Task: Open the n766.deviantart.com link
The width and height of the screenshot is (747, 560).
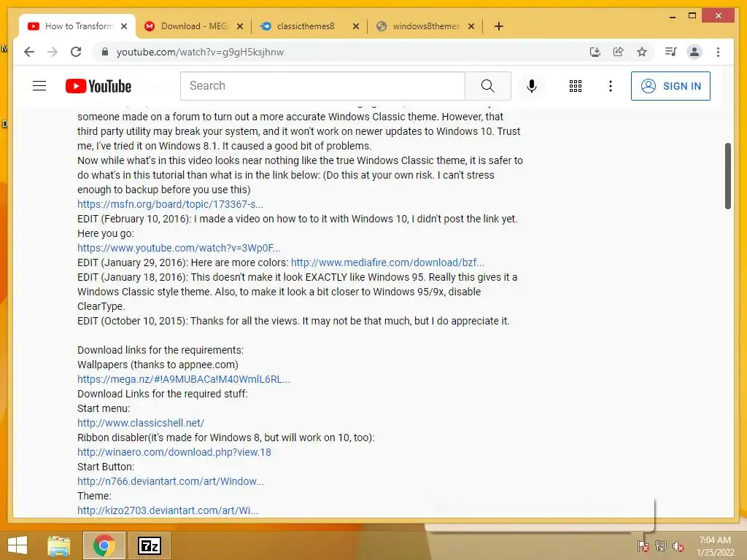Action: coord(170,481)
